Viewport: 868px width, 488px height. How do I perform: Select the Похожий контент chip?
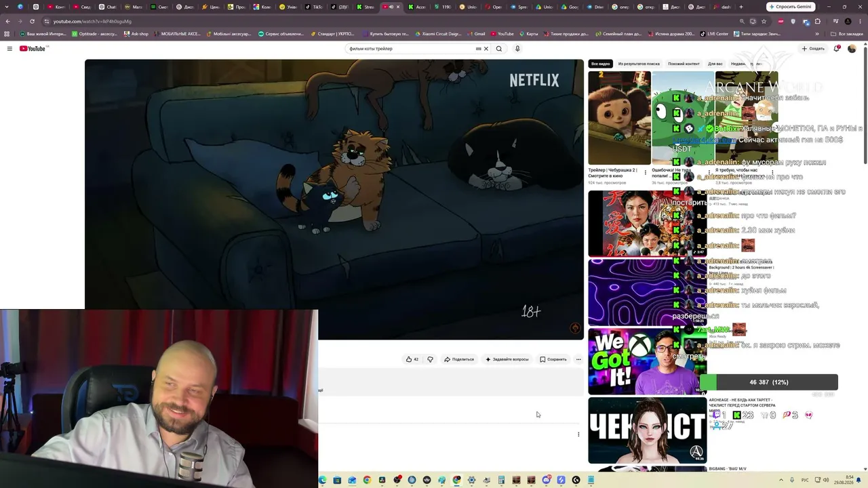(684, 64)
